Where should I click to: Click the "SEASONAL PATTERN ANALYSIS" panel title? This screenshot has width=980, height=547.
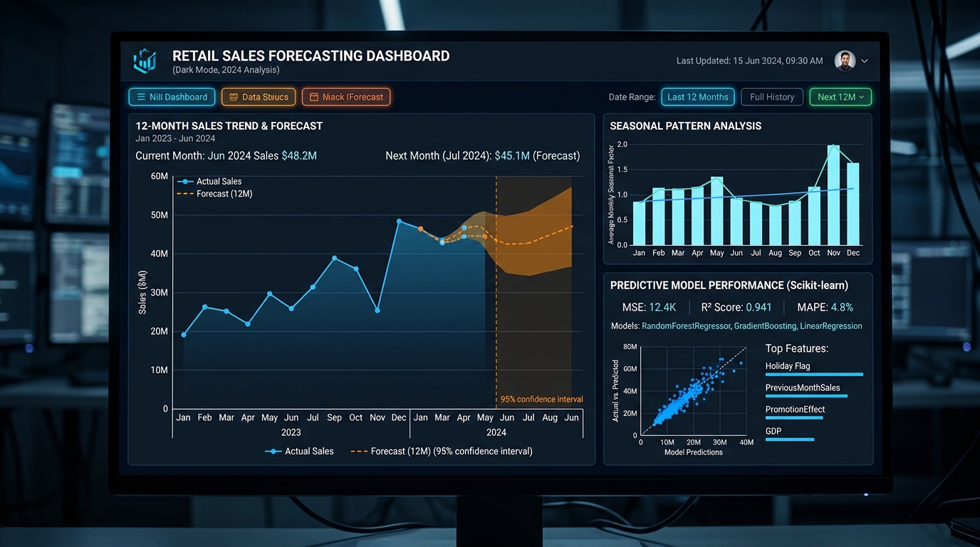pyautogui.click(x=686, y=126)
